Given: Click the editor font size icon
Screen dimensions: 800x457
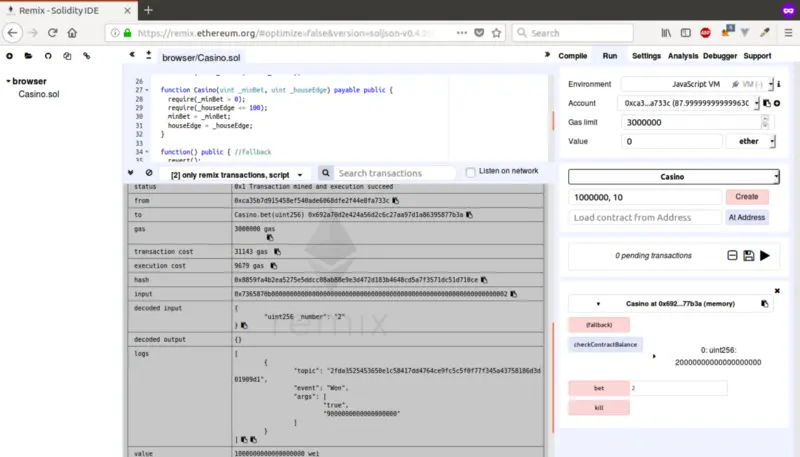Looking at the screenshot, I should tap(148, 55).
